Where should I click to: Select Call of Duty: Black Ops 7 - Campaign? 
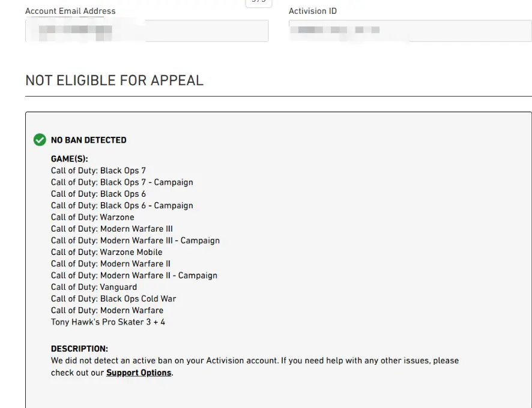pyautogui.click(x=122, y=182)
